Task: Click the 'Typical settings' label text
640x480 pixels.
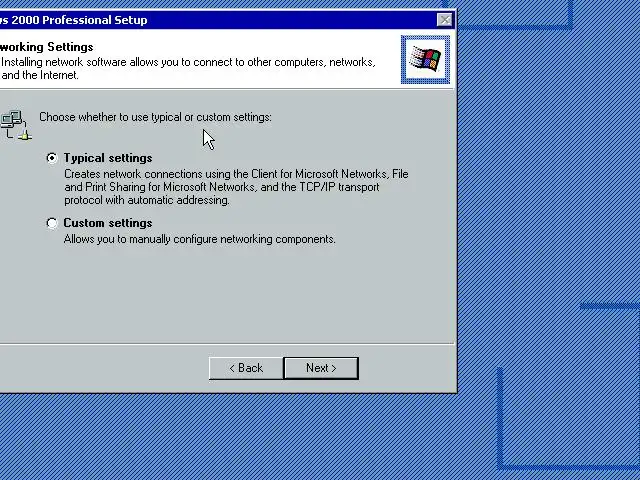Action: [108, 158]
